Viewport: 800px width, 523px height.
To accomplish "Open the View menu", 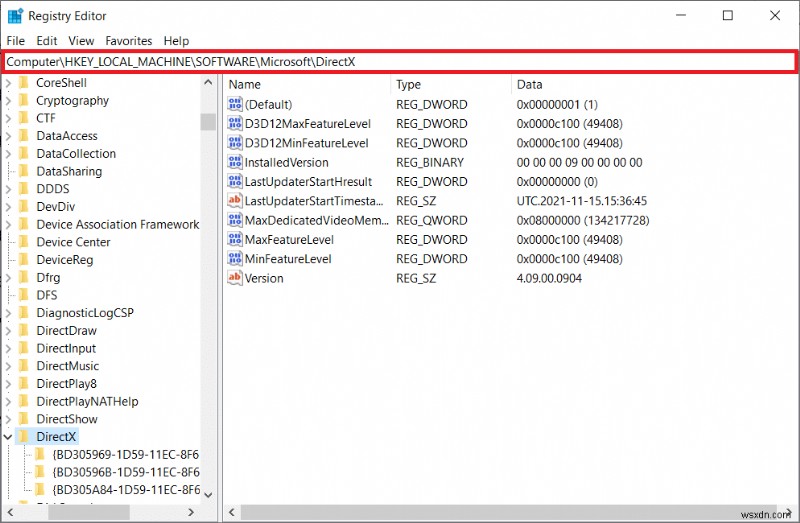I will click(81, 41).
